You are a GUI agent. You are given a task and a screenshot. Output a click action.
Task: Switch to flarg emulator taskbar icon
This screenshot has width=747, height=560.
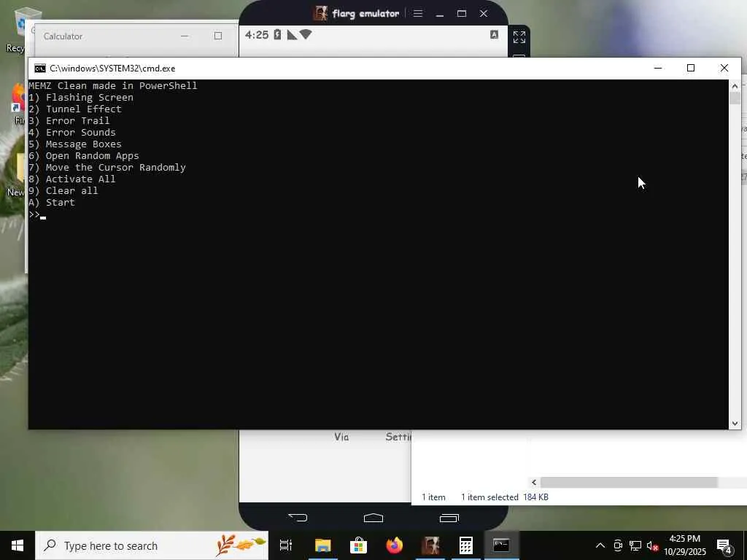coord(430,545)
